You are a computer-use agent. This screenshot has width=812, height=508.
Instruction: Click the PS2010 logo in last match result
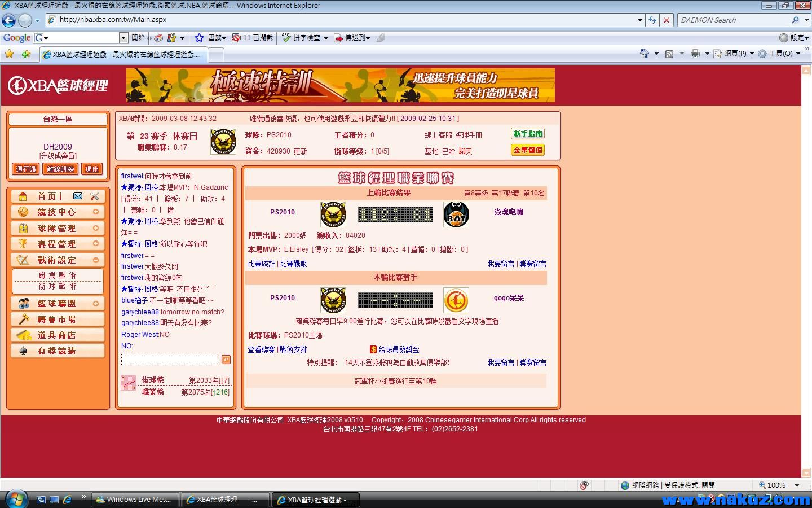click(333, 214)
